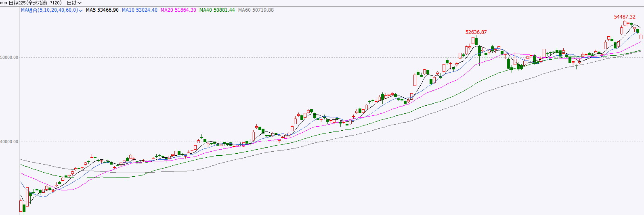Select the first red candlestick at far left

21,206
